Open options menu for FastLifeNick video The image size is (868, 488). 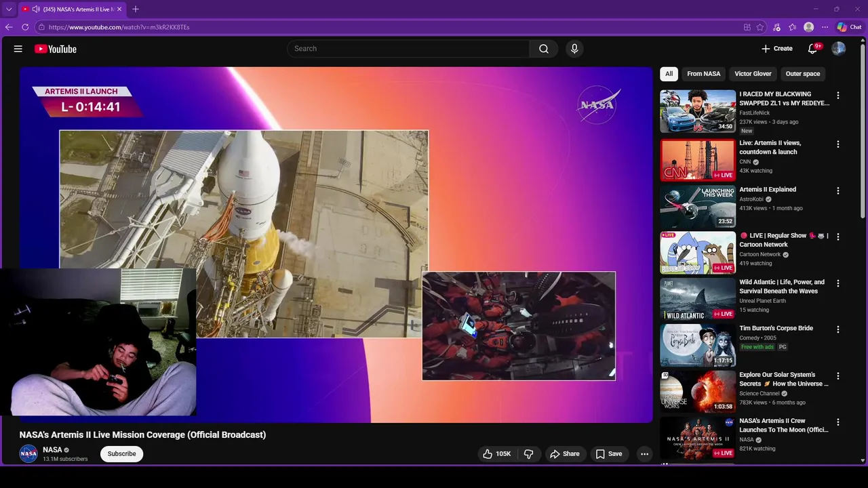coord(837,96)
